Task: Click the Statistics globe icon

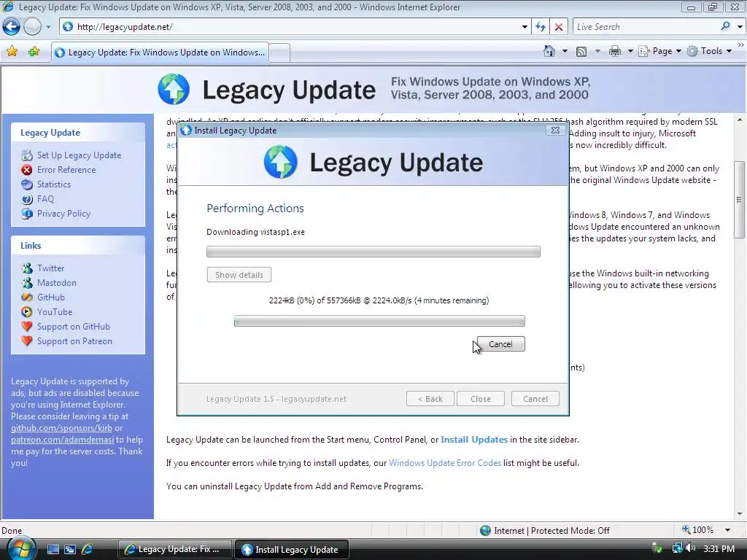Action: click(x=27, y=184)
